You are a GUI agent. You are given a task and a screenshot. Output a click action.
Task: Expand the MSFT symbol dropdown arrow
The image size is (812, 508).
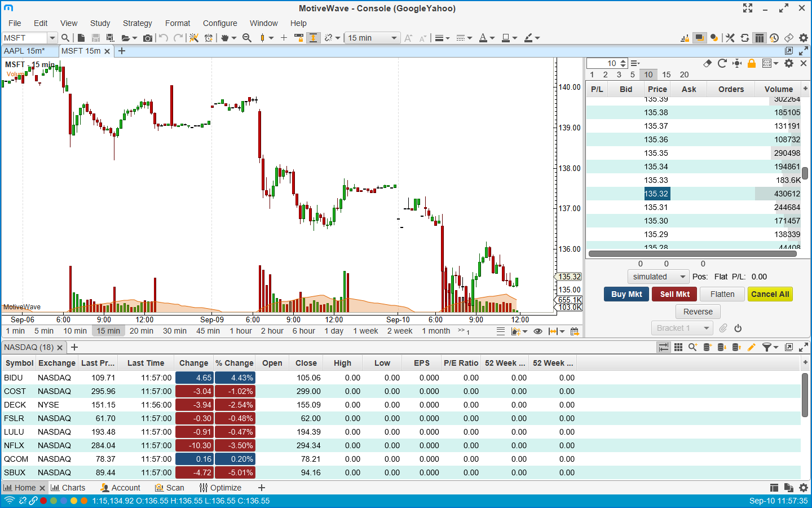click(x=52, y=38)
